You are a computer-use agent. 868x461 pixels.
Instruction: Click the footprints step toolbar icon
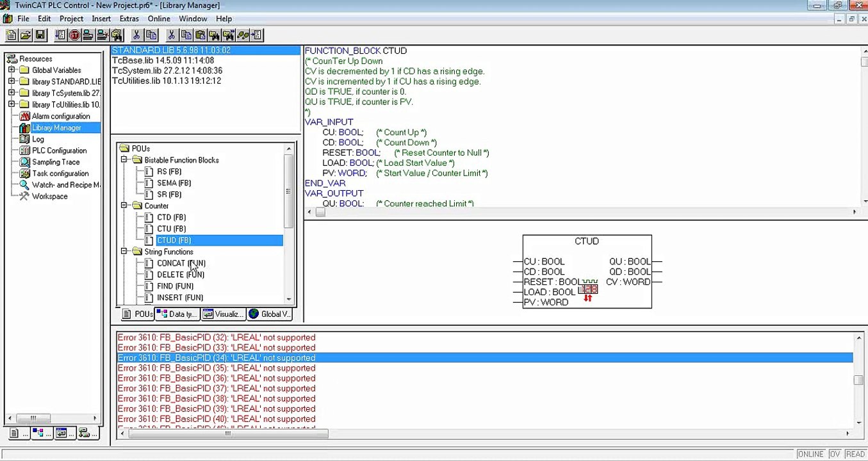click(243, 35)
